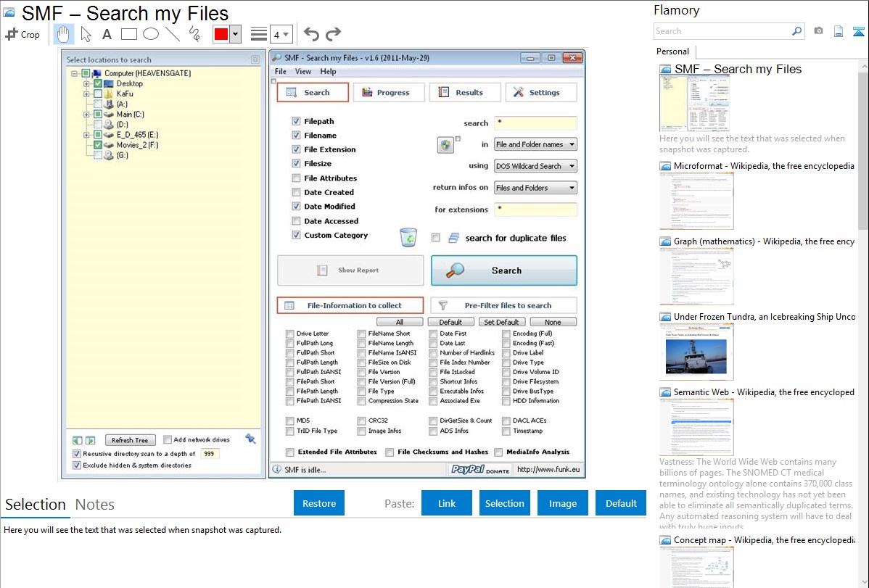869x588 pixels.
Task: Pick the rectangle shape tool
Action: click(128, 34)
